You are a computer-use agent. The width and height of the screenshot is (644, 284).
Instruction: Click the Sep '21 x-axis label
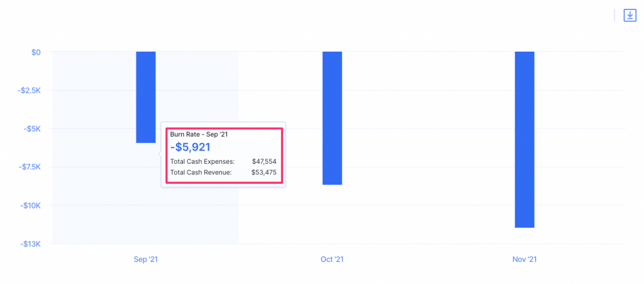(x=146, y=259)
